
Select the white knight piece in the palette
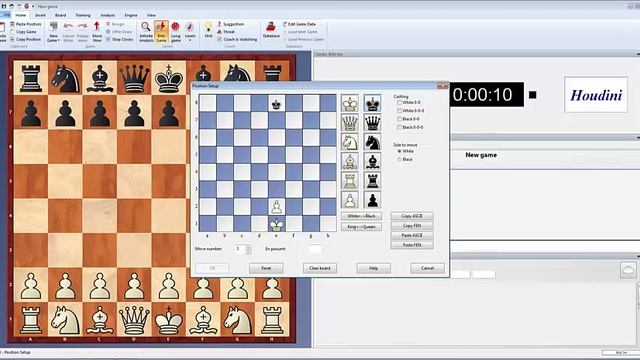350,142
